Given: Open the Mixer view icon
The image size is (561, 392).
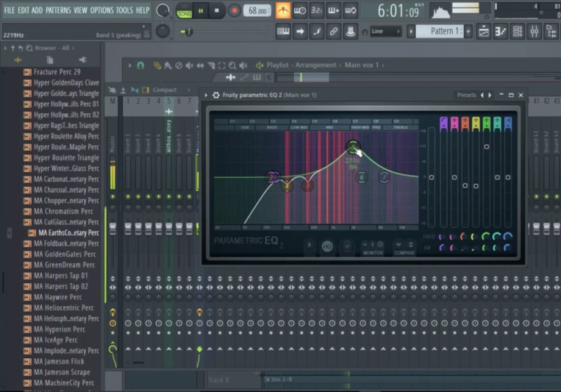Looking at the screenshot, I should (535, 32).
